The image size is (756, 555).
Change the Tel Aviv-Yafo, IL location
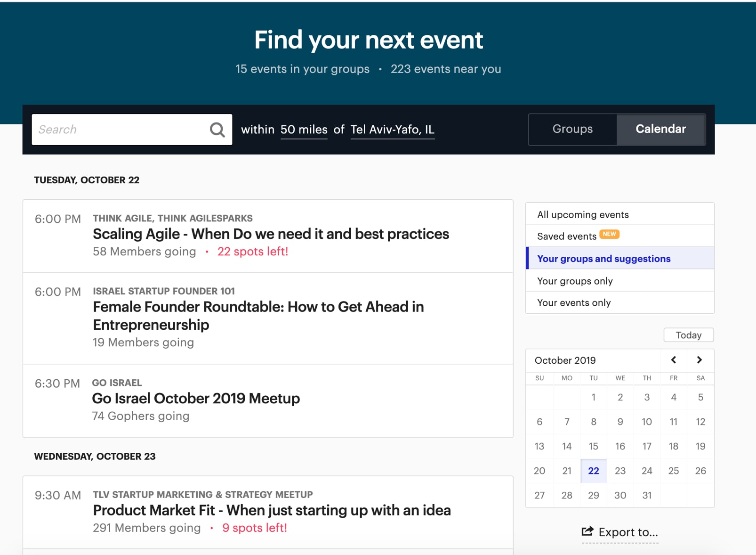click(x=393, y=130)
